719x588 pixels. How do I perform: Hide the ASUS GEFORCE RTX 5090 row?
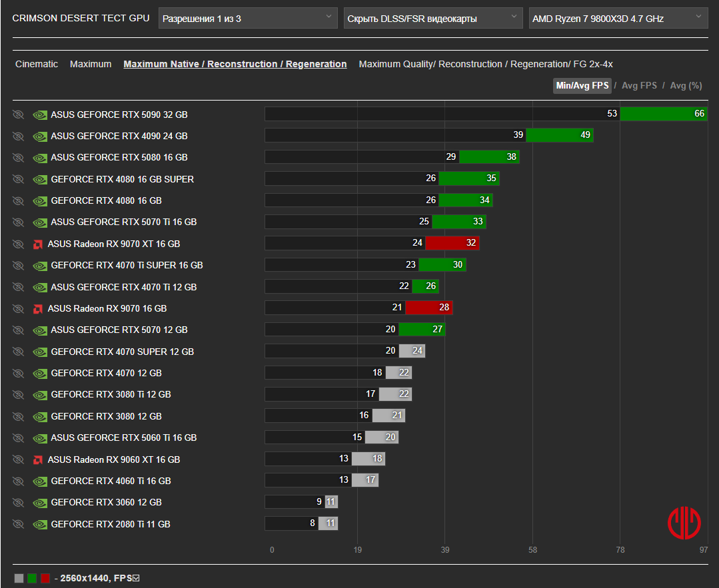19,115
